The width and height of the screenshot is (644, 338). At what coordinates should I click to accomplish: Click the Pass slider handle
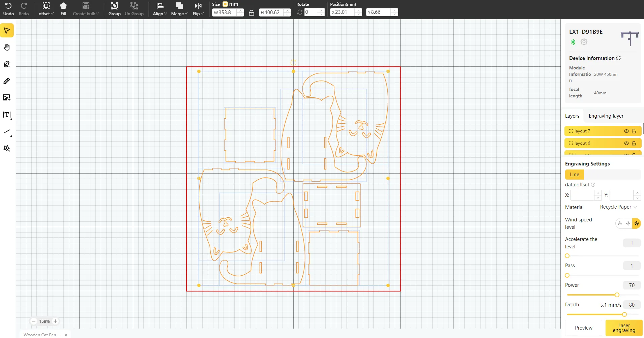click(567, 275)
